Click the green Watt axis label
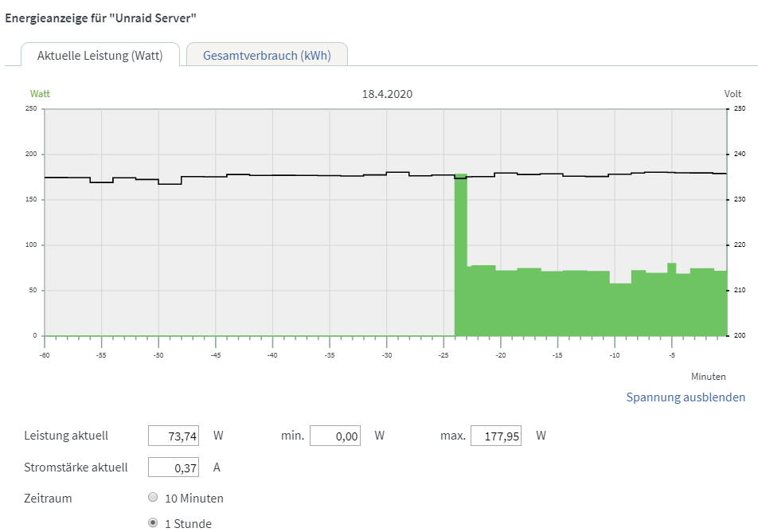Screen dimensions: 758x532 pos(40,94)
